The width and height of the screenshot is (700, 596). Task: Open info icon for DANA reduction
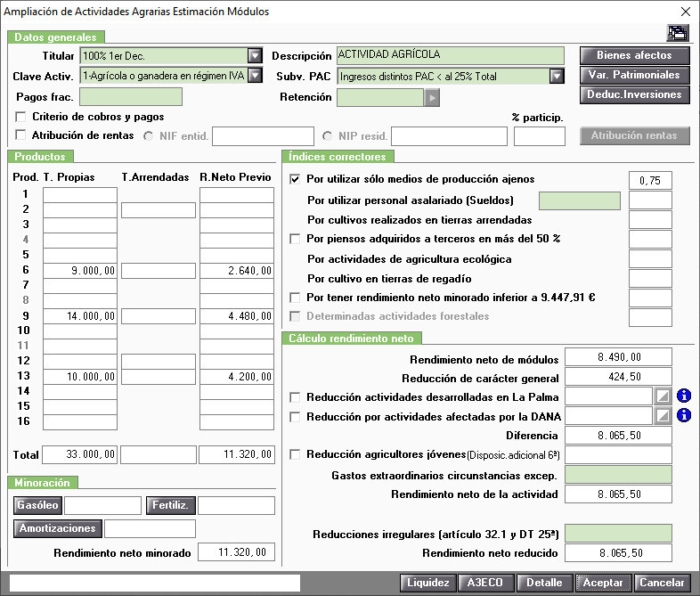click(683, 415)
